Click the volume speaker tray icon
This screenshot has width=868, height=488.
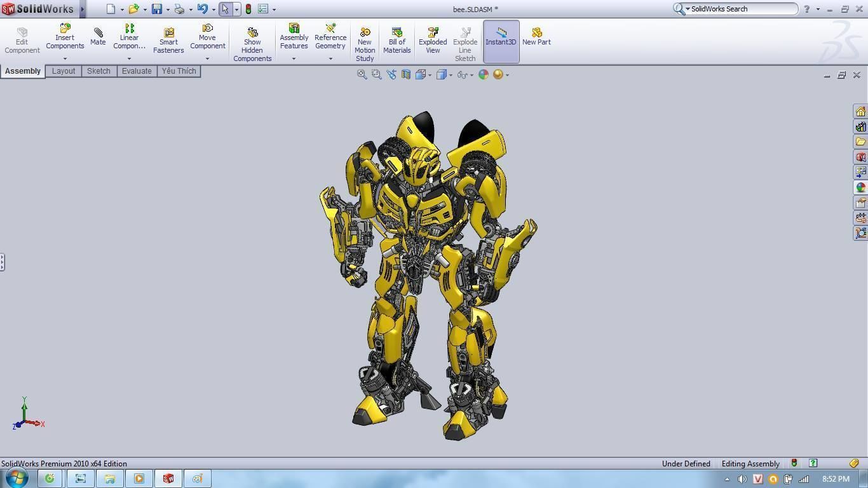click(x=742, y=479)
